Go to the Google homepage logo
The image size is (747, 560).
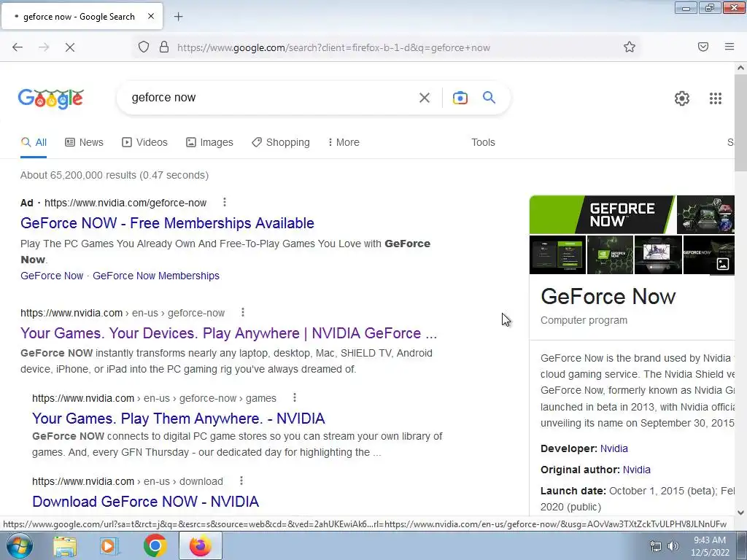click(51, 98)
